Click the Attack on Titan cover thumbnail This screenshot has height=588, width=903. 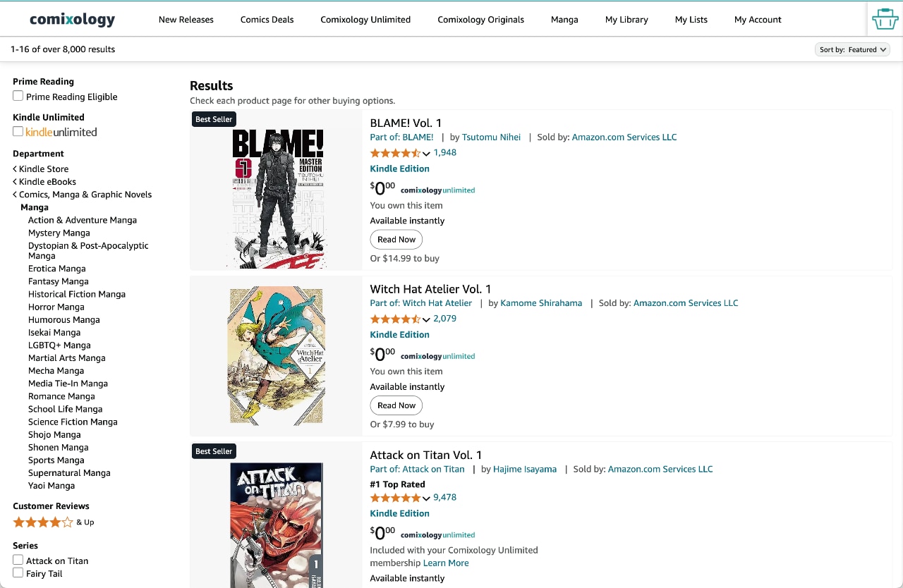tap(275, 525)
